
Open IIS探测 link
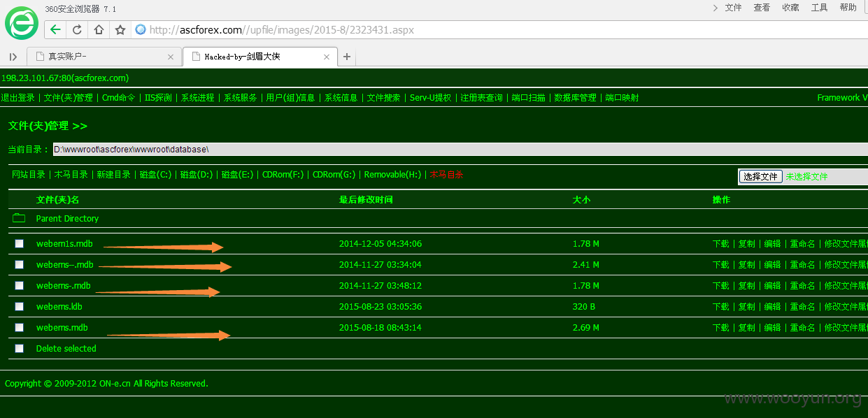158,98
